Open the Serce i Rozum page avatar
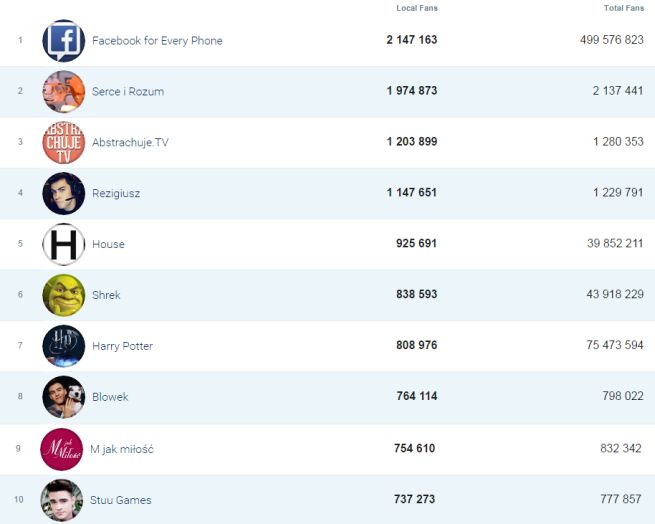Viewport: 655px width, 524px height. click(x=64, y=92)
